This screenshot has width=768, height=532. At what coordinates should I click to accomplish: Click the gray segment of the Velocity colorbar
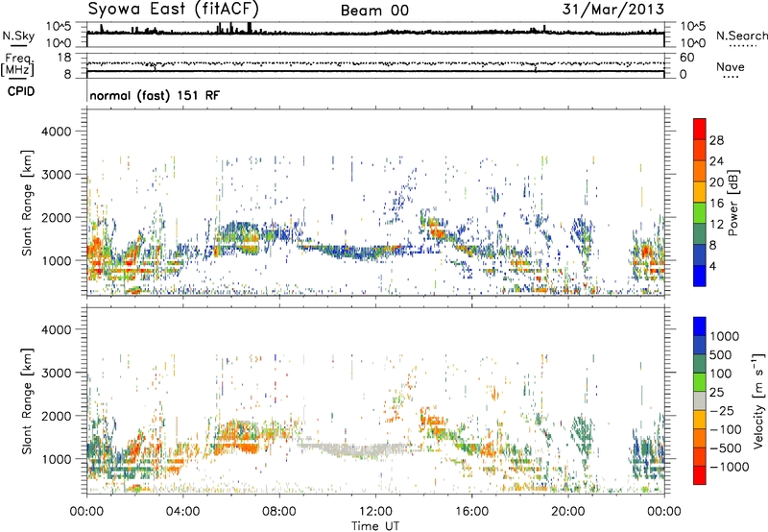[x=700, y=400]
